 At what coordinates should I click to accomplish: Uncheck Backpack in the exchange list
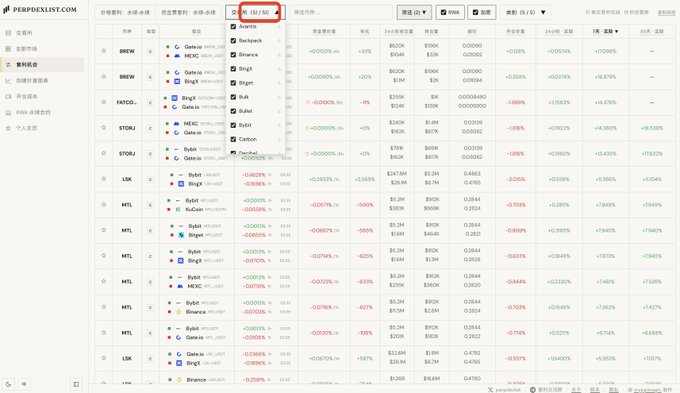tap(233, 40)
